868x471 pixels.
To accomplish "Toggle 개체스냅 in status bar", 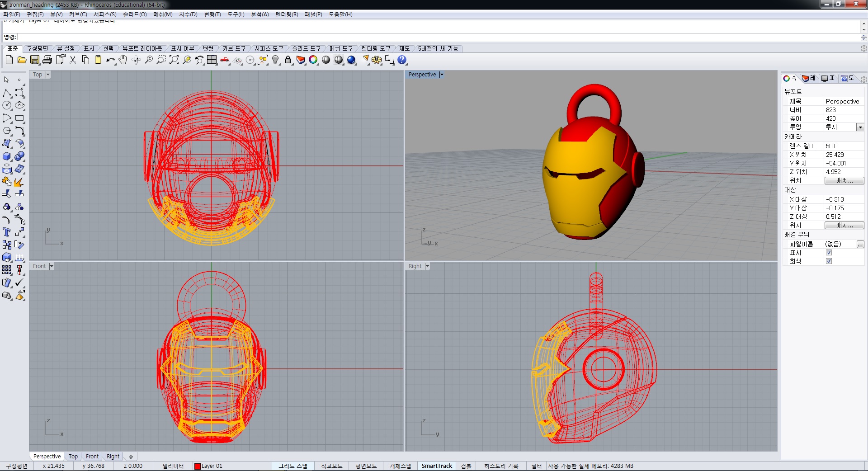I will coord(401,466).
